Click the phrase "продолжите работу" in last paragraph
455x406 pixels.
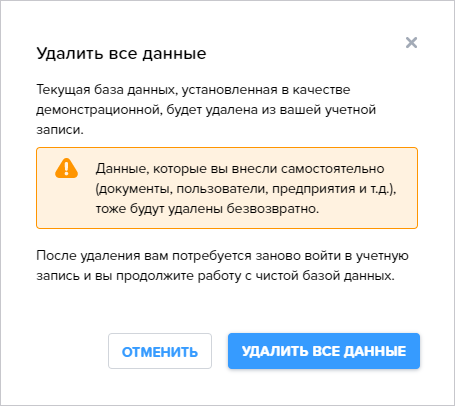[x=178, y=276]
